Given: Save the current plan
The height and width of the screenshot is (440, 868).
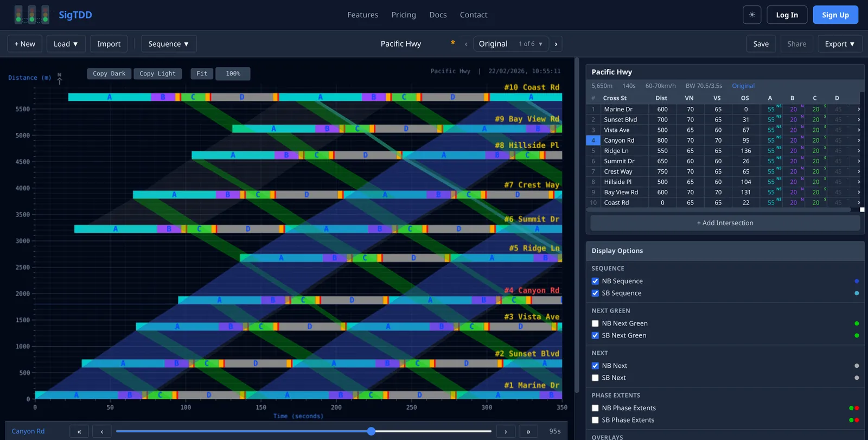Looking at the screenshot, I should [761, 44].
